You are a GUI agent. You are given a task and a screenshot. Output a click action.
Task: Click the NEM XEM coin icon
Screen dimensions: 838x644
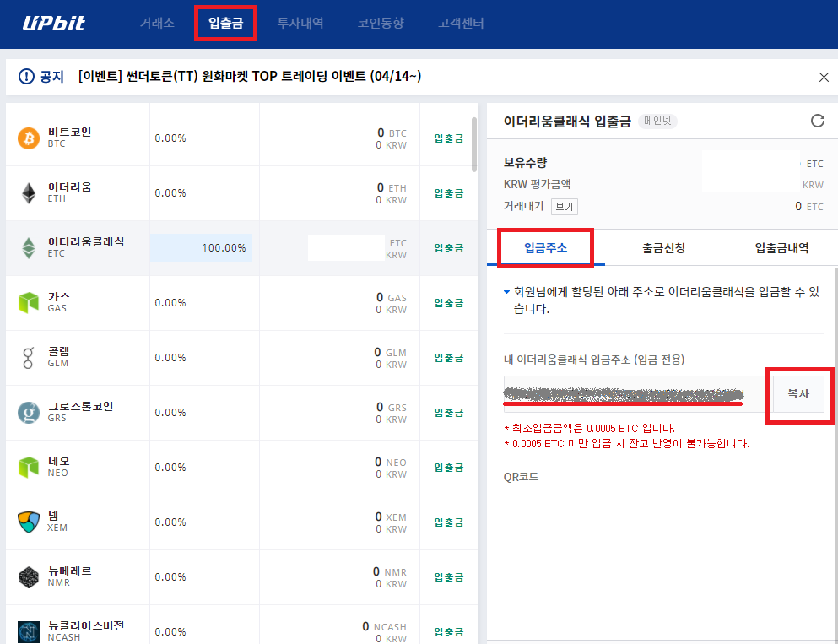pyautogui.click(x=29, y=522)
